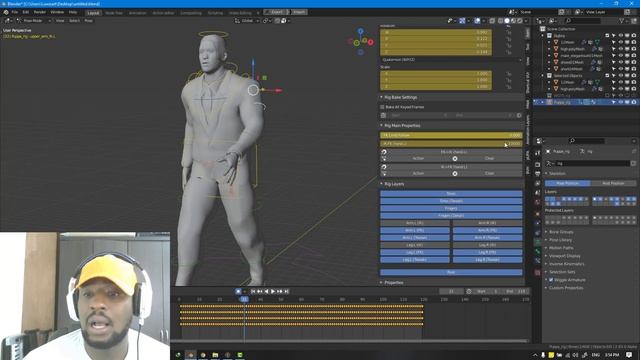Image resolution: width=640 pixels, height=360 pixels.
Task: Open the Tool properties tab icon
Action: pos(538,153)
